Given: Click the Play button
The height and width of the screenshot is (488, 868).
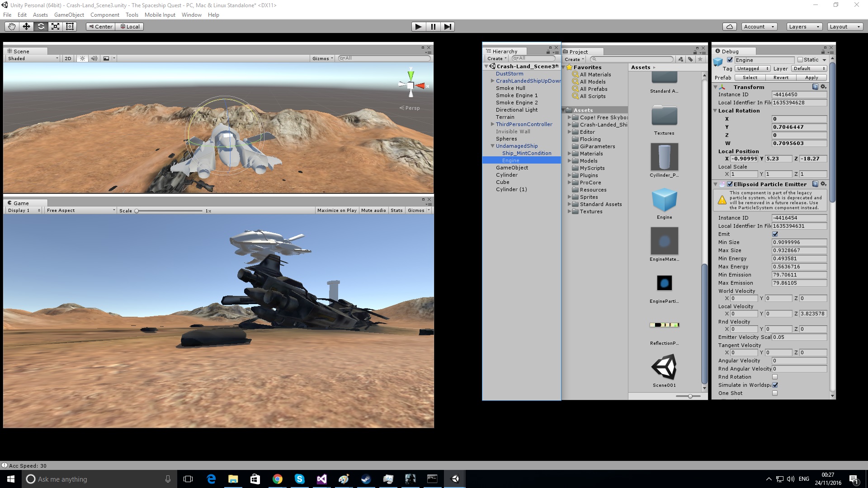Looking at the screenshot, I should click(x=419, y=27).
